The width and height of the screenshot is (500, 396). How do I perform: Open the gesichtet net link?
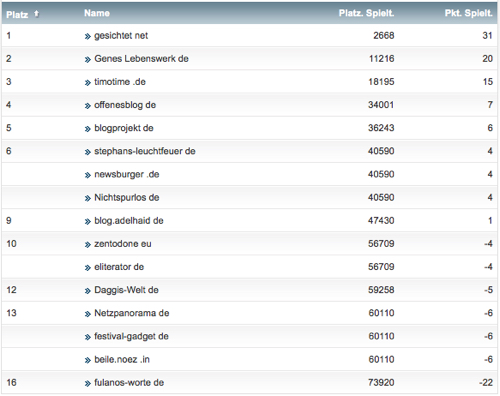coord(121,36)
